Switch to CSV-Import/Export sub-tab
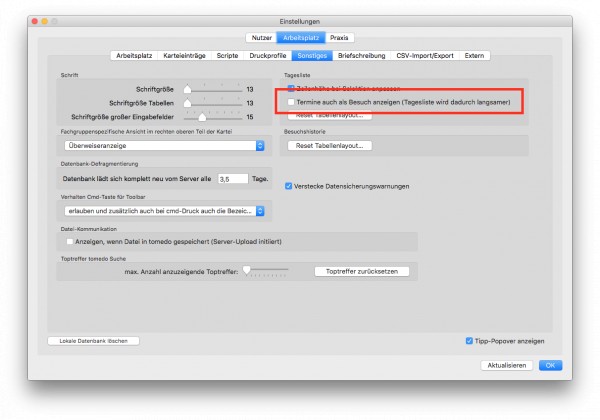This screenshot has height=420, width=600. [x=425, y=55]
